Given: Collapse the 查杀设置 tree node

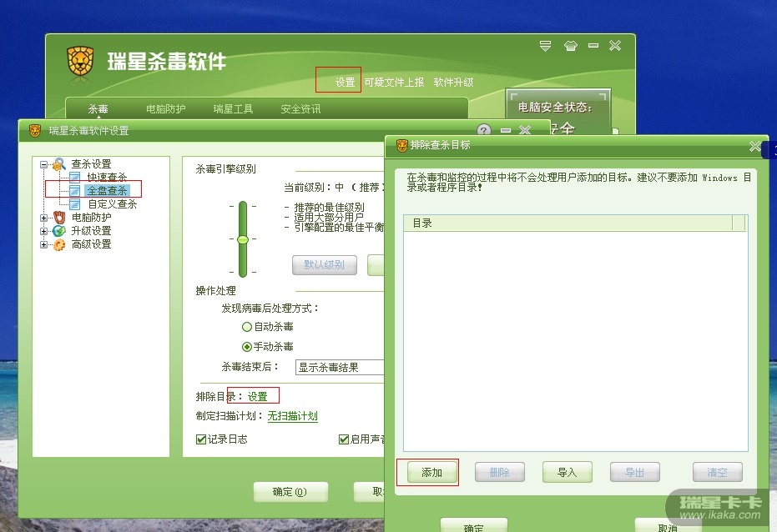Looking at the screenshot, I should click(x=43, y=164).
